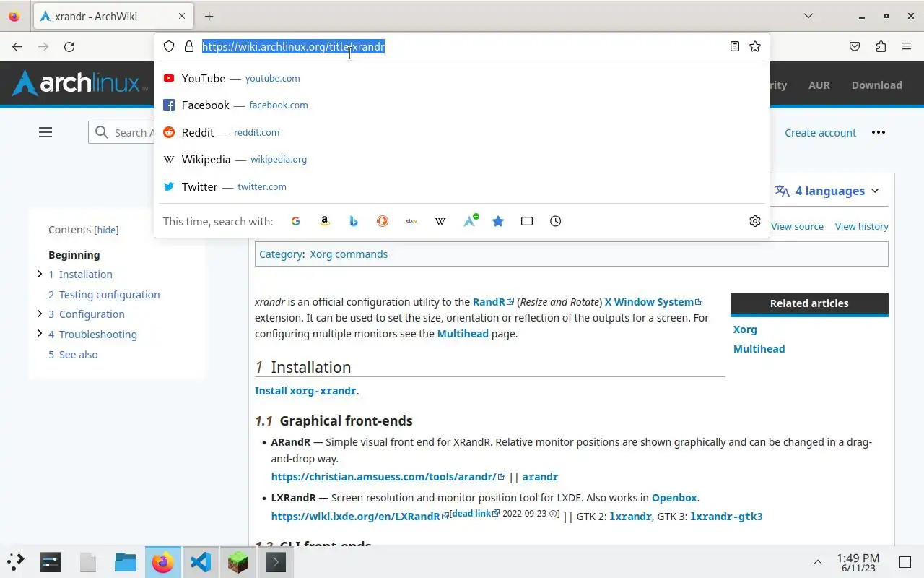Click the site security padlock icon

pos(189,46)
